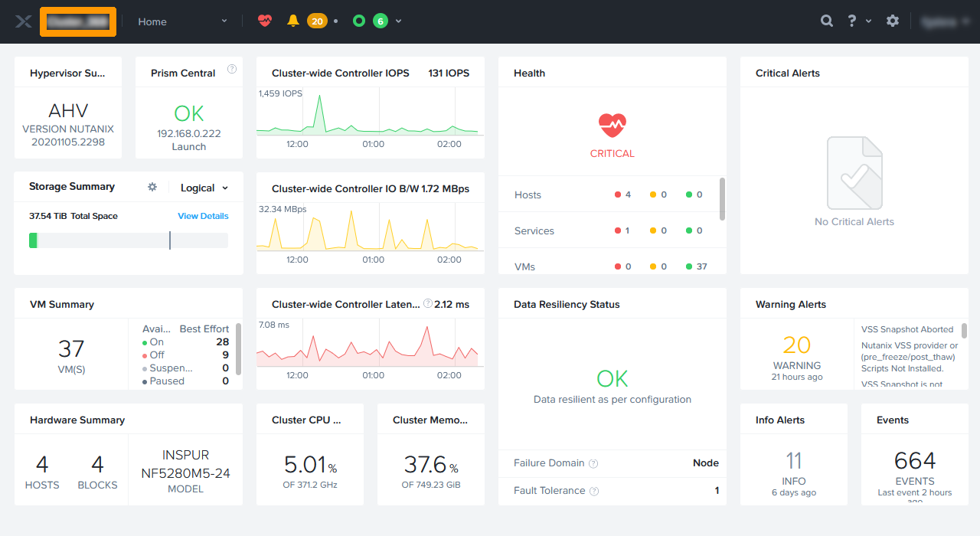Click the Health panel scrollbar
This screenshot has width=980, height=536.
click(x=722, y=198)
